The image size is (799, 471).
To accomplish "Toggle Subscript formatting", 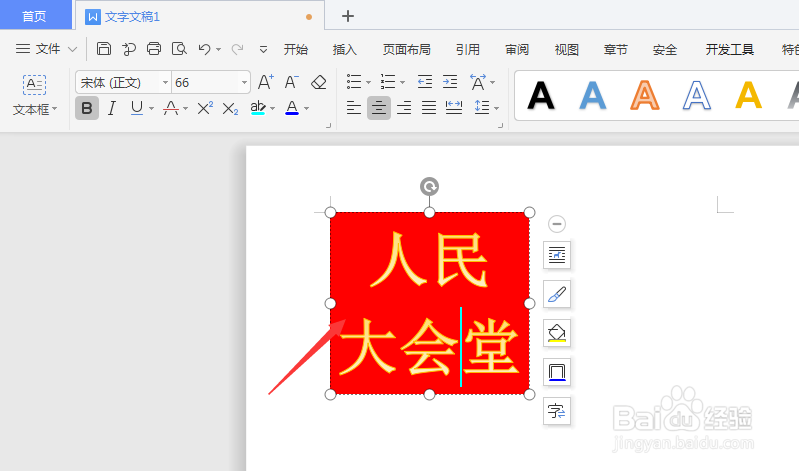I will click(230, 109).
